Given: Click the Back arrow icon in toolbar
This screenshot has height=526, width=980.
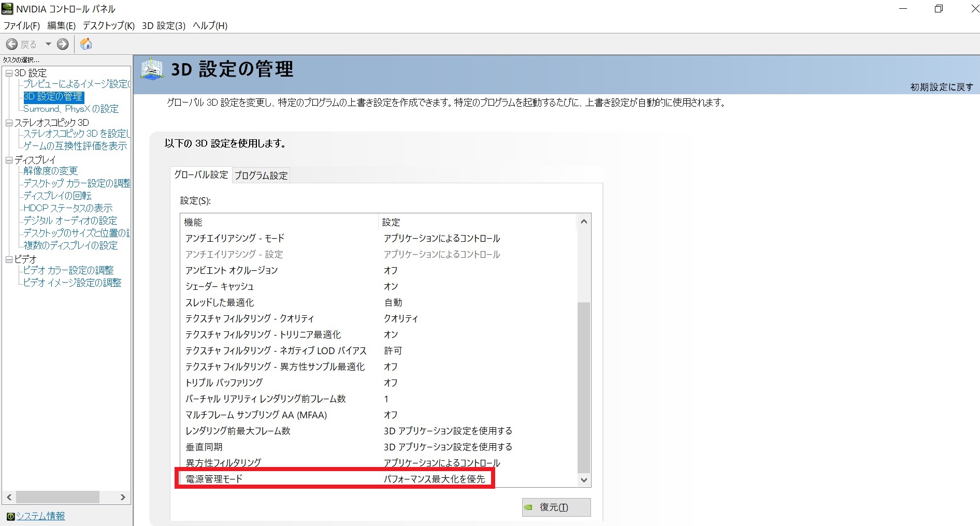Looking at the screenshot, I should (12, 44).
